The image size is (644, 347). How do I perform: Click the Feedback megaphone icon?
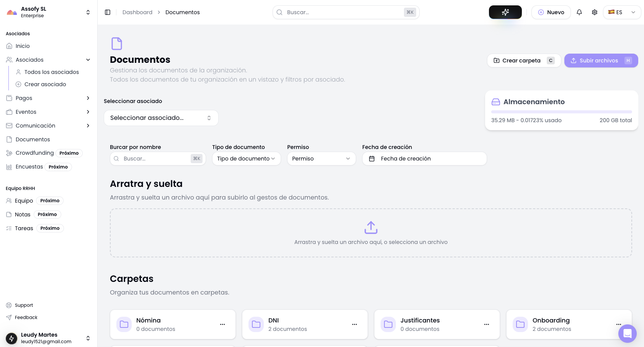9,317
